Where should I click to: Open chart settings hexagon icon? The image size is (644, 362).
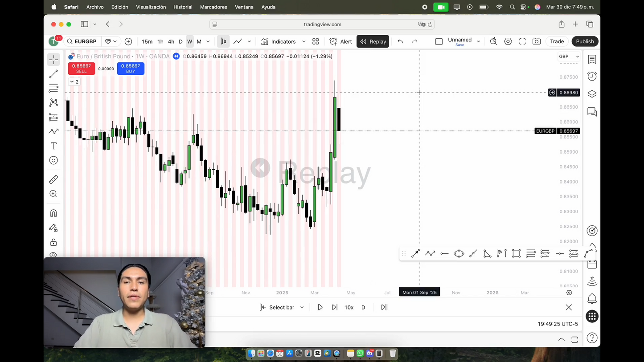click(x=508, y=41)
